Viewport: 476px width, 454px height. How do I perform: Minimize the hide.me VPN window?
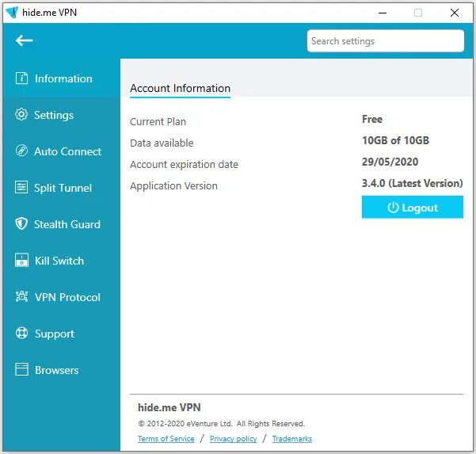383,13
